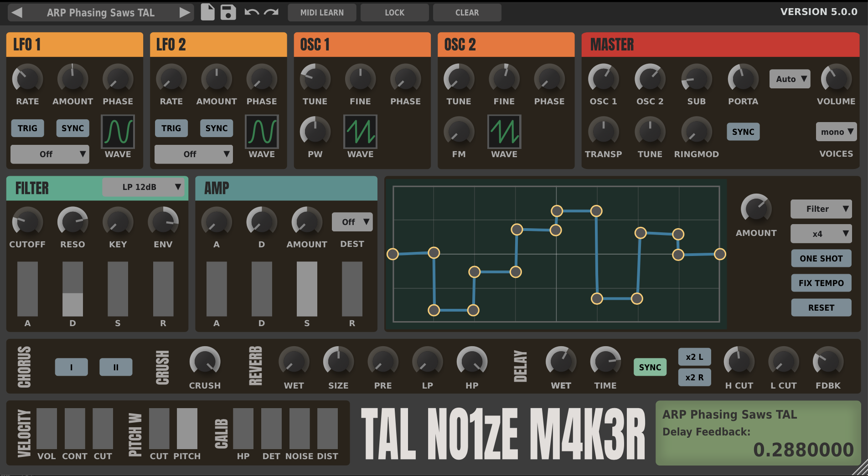Click the reverb SIZE knob
This screenshot has height=476, width=868.
coord(338,362)
